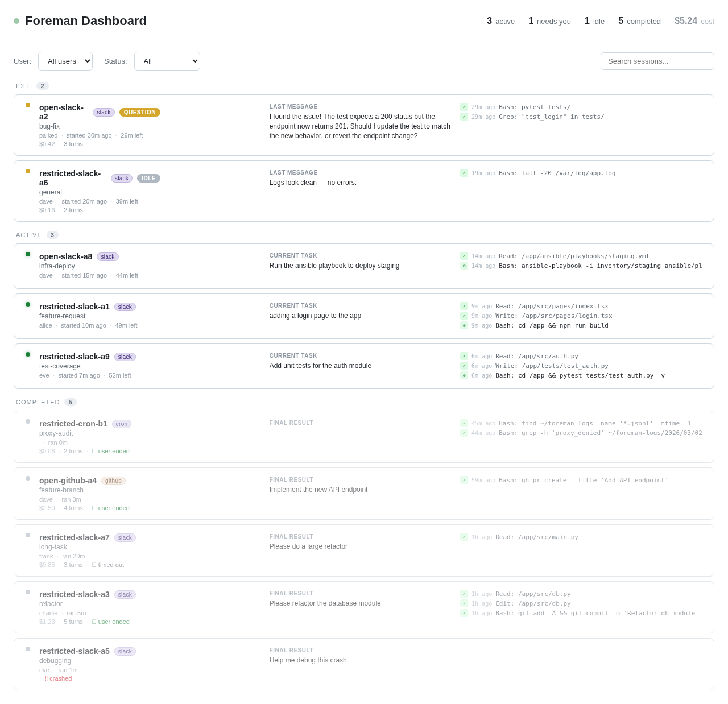Click the Completed section header
The width and height of the screenshot is (728, 704).
coord(38,402)
